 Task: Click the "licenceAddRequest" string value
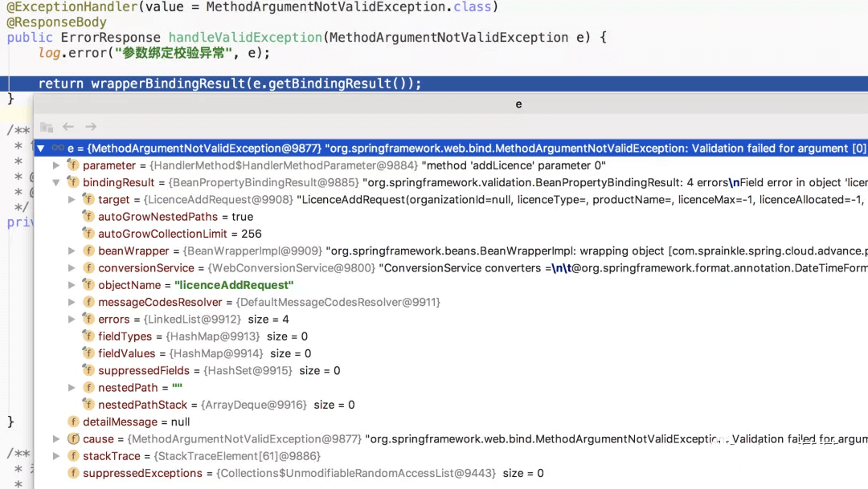[234, 285]
